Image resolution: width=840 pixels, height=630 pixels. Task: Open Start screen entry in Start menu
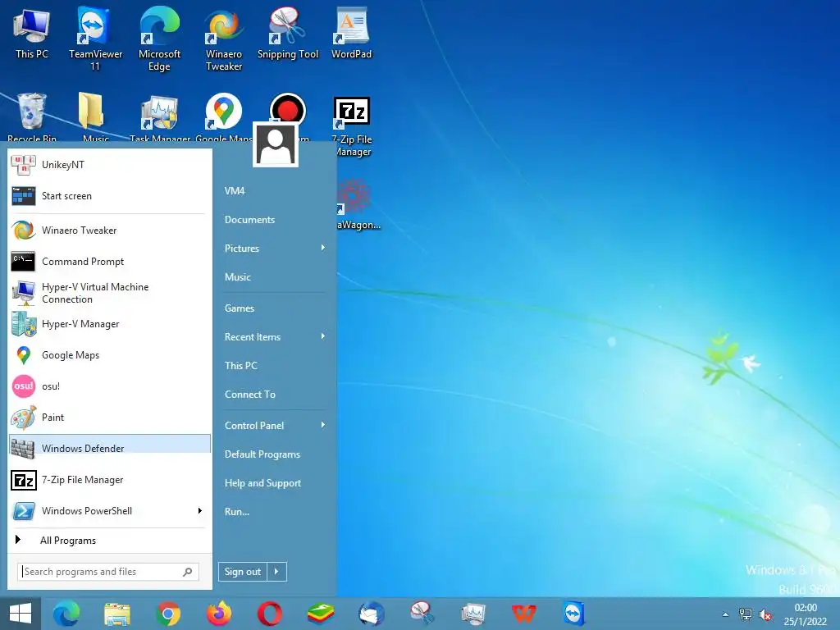110,195
